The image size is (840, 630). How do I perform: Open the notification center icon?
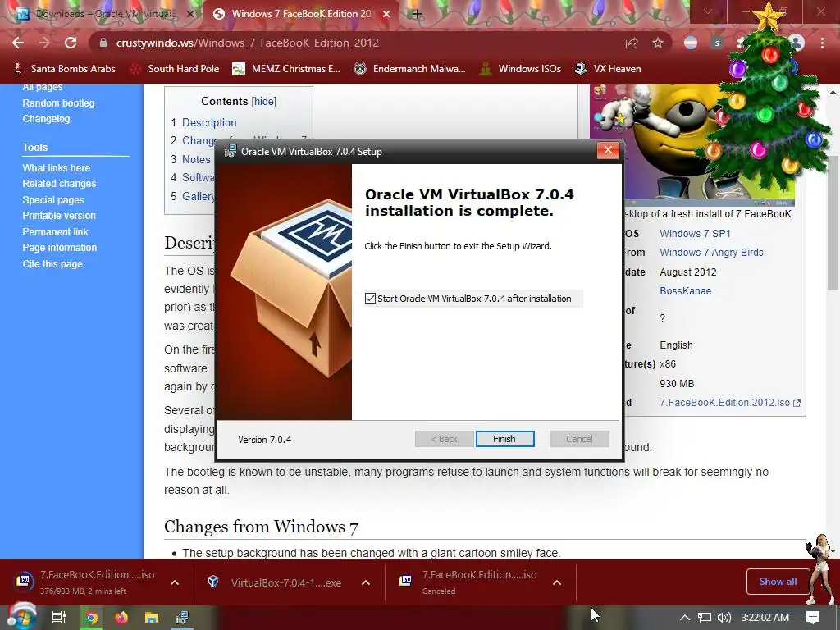813,618
